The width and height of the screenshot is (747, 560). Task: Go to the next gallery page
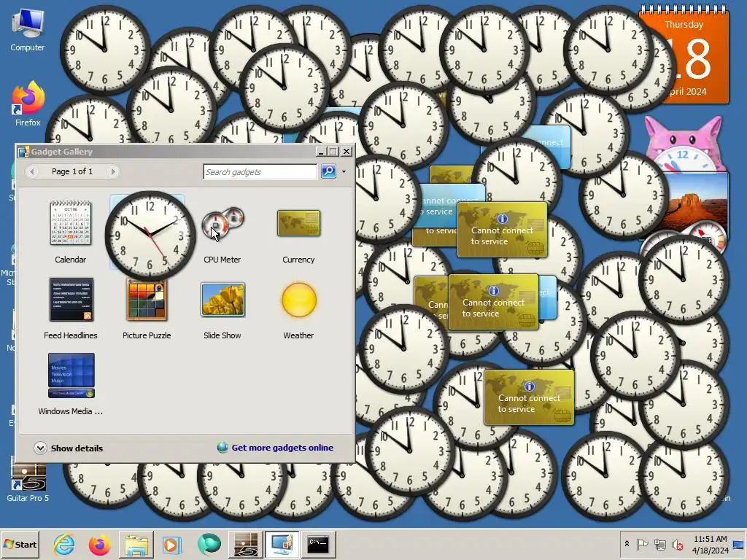pyautogui.click(x=112, y=171)
